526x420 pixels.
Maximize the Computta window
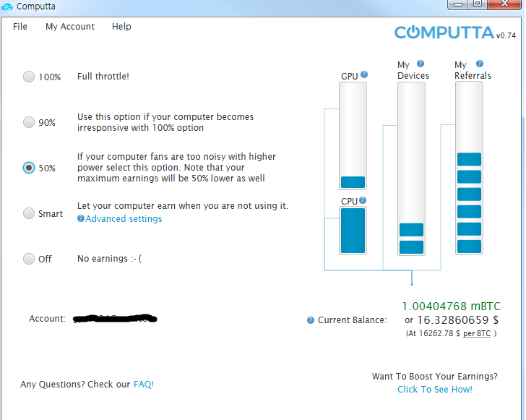(x=477, y=4)
